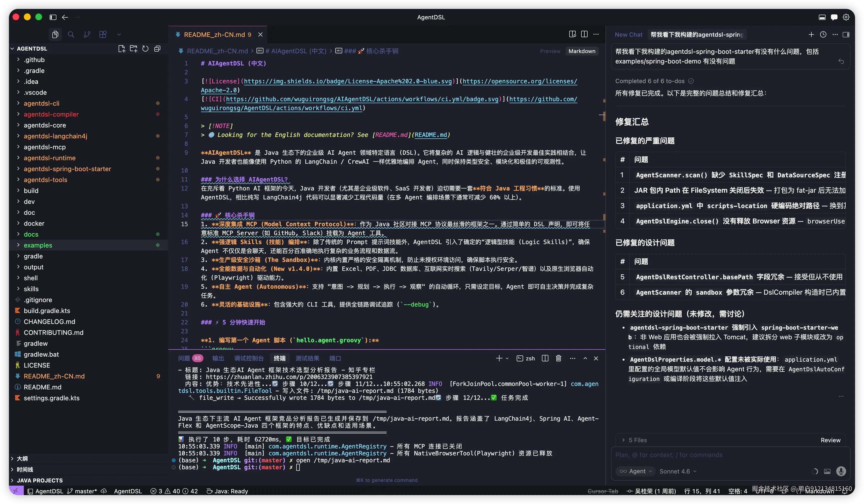
Task: Expand the 5 Files section
Action: pyautogui.click(x=637, y=440)
